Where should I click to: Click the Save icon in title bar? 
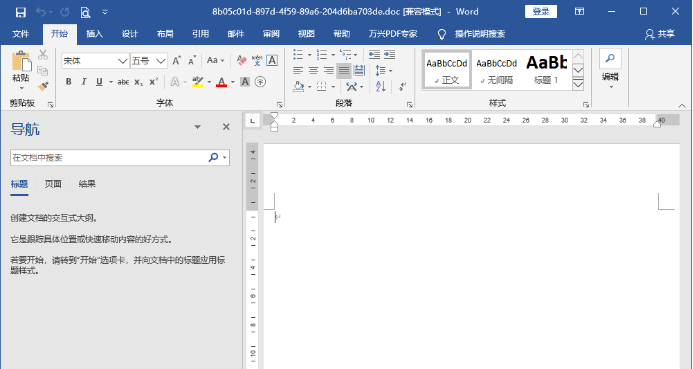[x=20, y=12]
